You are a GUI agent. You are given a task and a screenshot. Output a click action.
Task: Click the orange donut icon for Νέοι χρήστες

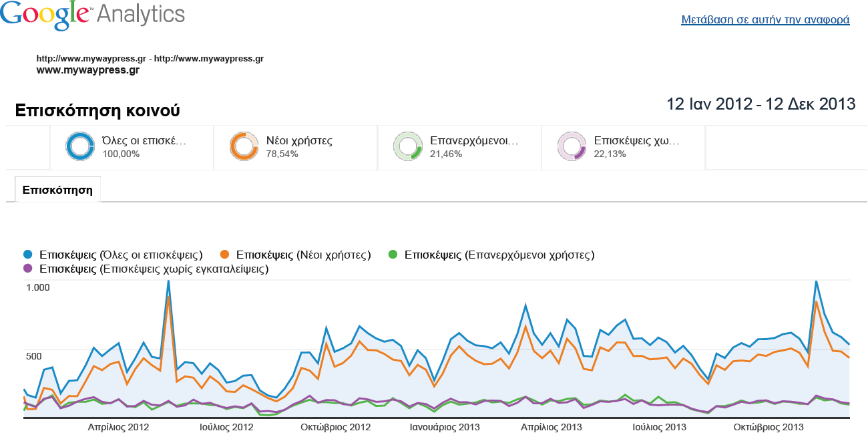pyautogui.click(x=244, y=146)
